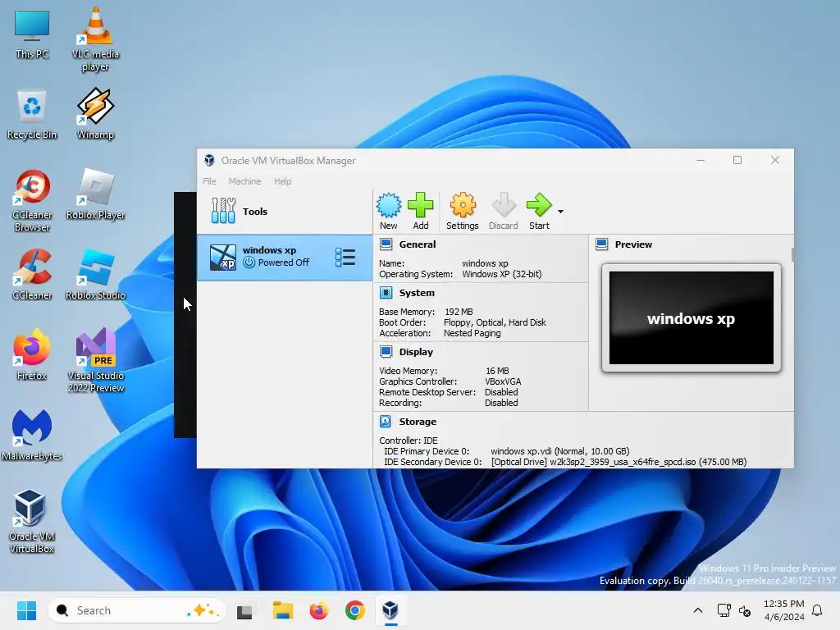Click the Storage section header
Screen dimensions: 840x630
click(x=418, y=422)
